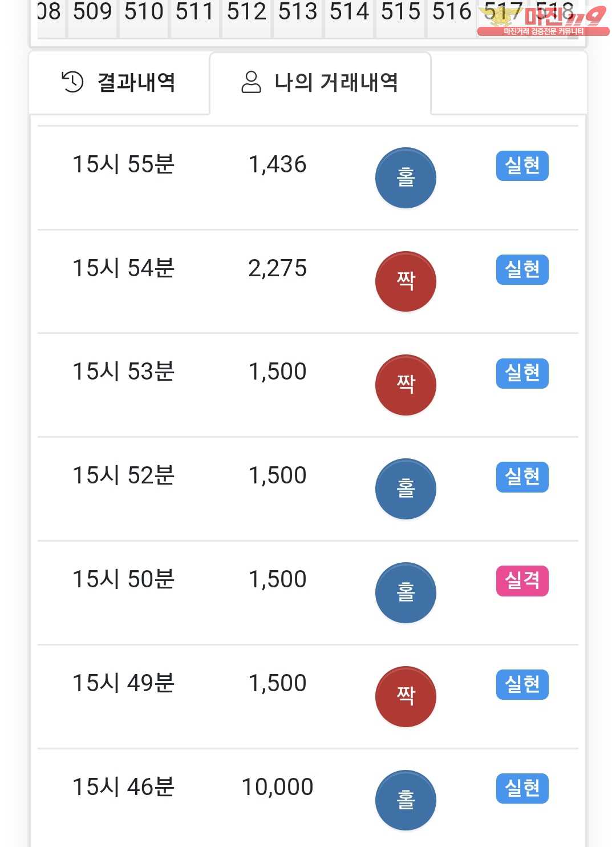Click the 10,000 amount entry
This screenshot has height=847, width=616.
tap(278, 787)
